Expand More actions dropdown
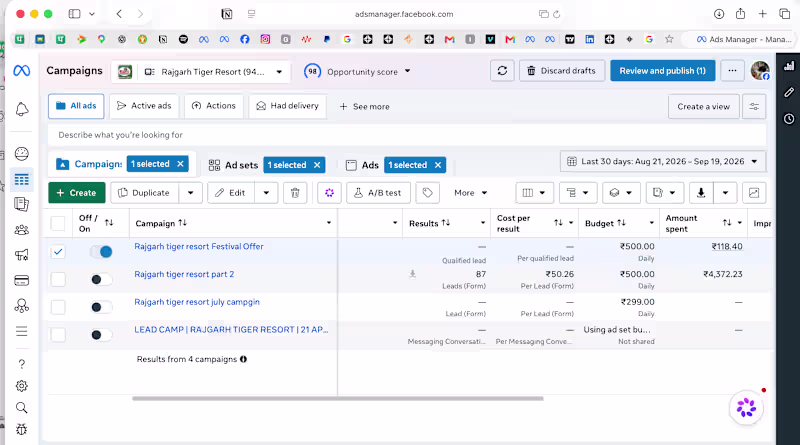Viewport: 800px width, 445px height. point(470,193)
